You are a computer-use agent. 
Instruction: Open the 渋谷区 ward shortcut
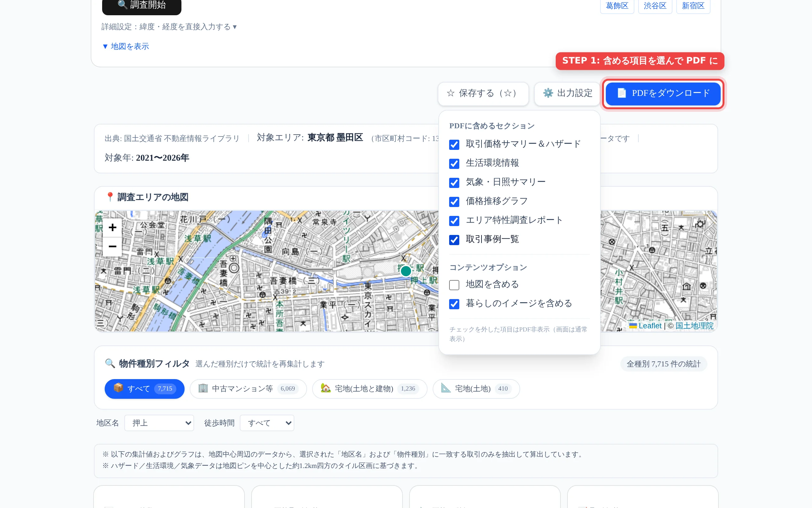coord(655,6)
